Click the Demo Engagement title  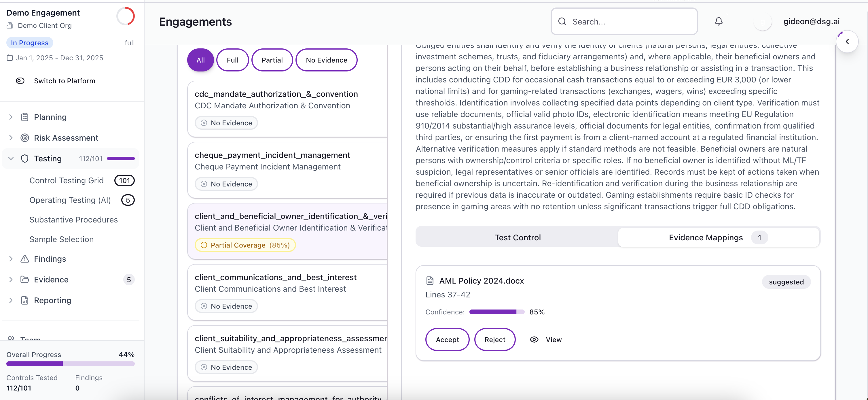pos(43,13)
